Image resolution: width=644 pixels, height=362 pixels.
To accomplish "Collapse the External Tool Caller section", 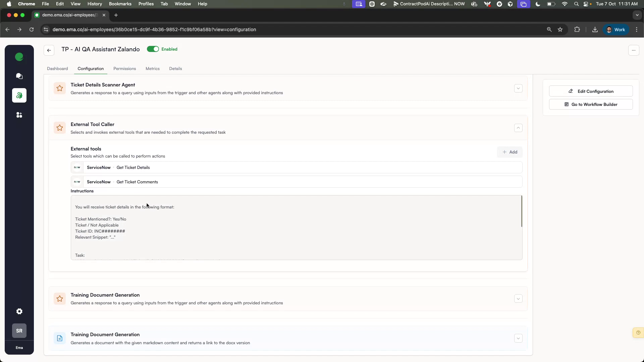I will (x=518, y=128).
